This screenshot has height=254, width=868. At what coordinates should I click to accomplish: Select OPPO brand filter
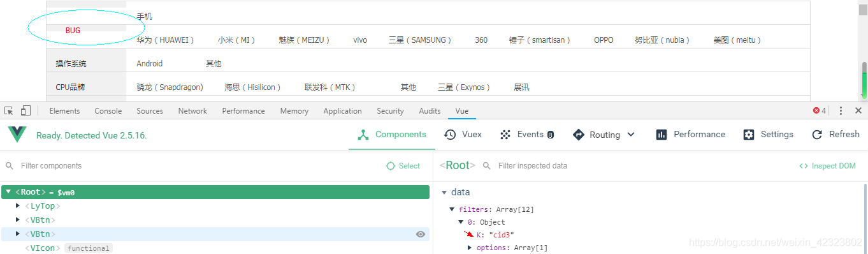click(x=604, y=40)
